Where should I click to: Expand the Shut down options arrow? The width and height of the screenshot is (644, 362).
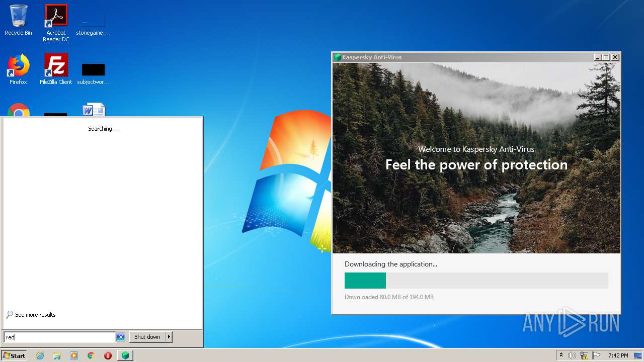coord(169,337)
